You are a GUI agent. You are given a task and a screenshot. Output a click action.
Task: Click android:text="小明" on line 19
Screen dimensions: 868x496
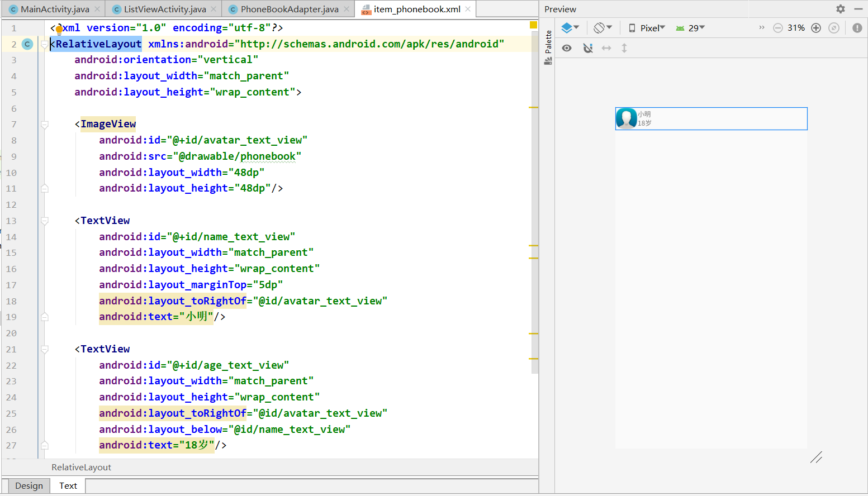tap(156, 317)
